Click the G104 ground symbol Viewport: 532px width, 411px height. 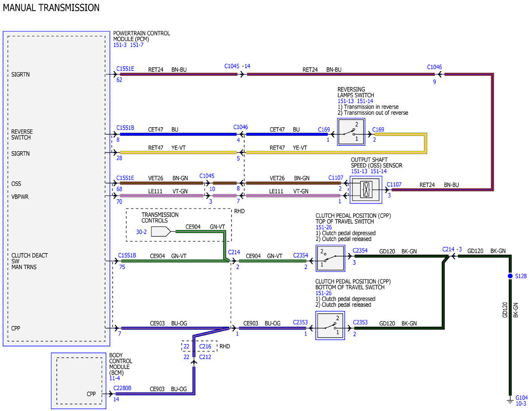point(510,400)
